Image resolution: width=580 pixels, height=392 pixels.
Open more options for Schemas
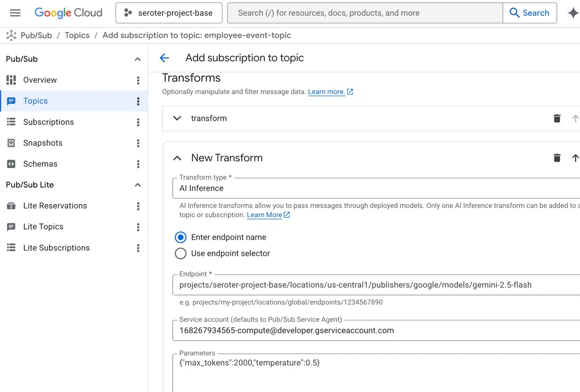(x=138, y=164)
